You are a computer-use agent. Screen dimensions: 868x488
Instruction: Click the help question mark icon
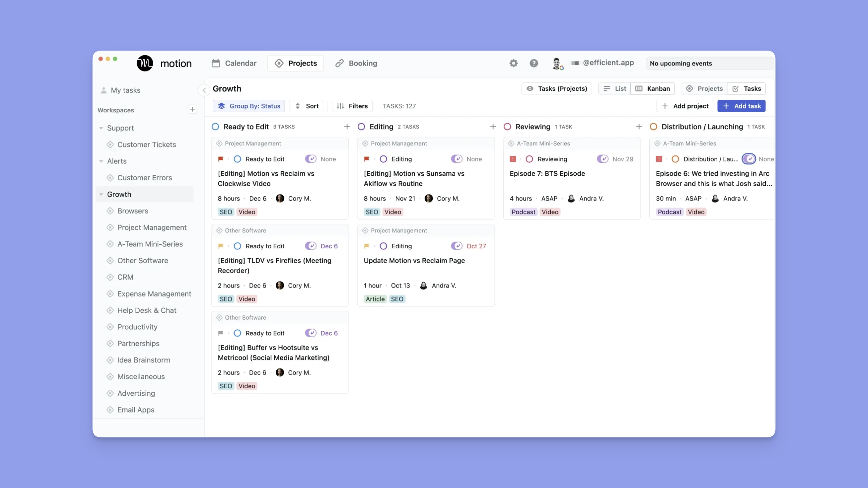[x=533, y=63]
